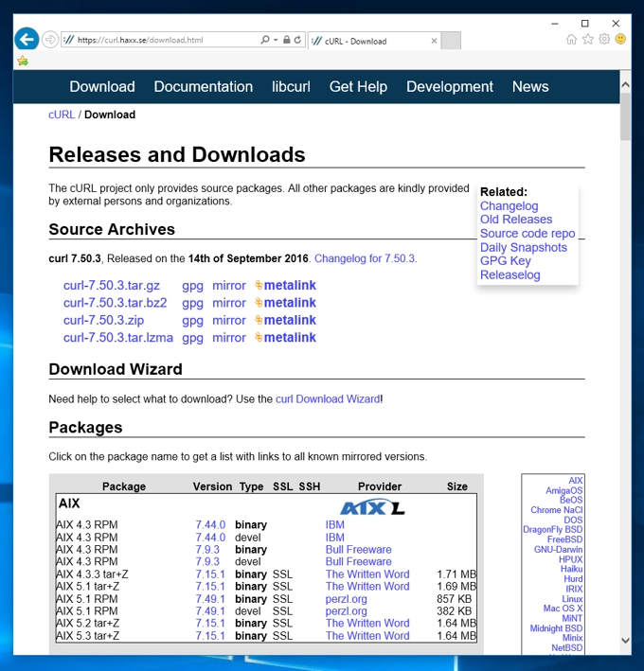Open version 7.44.0 link for binary row
This screenshot has height=671, width=644.
point(210,524)
